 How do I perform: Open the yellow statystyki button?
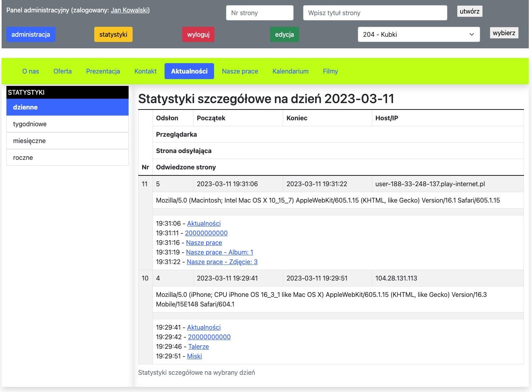pos(113,34)
